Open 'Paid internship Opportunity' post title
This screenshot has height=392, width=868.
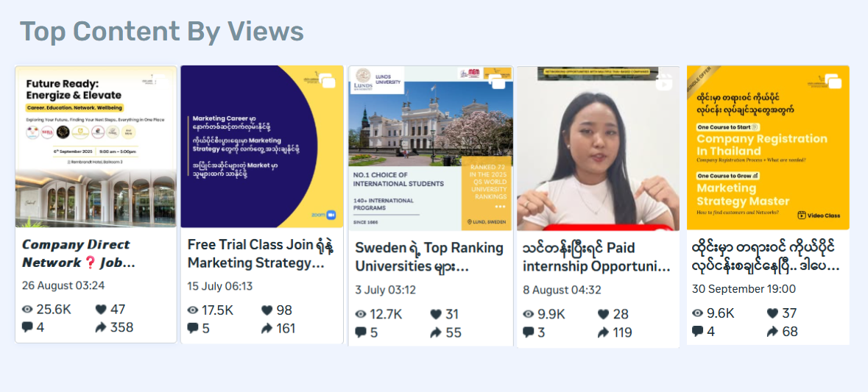[x=597, y=256]
